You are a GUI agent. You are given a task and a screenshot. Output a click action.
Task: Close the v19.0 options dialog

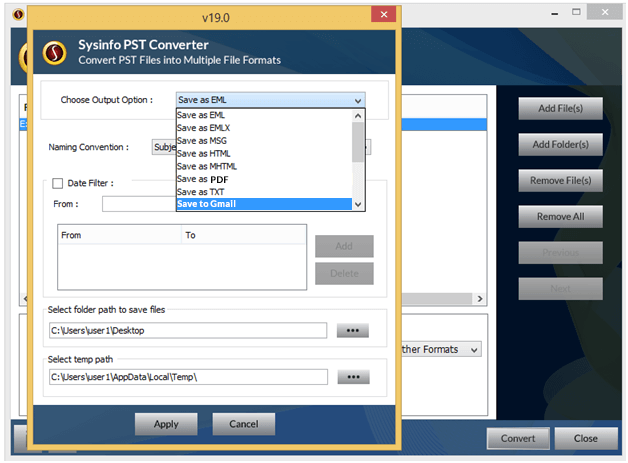pyautogui.click(x=383, y=14)
